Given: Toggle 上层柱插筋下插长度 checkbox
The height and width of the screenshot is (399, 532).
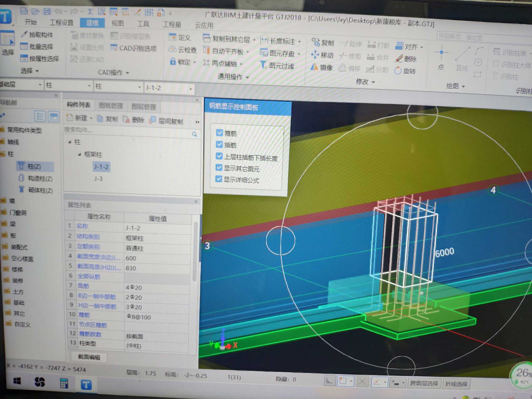Looking at the screenshot, I should [x=219, y=156].
